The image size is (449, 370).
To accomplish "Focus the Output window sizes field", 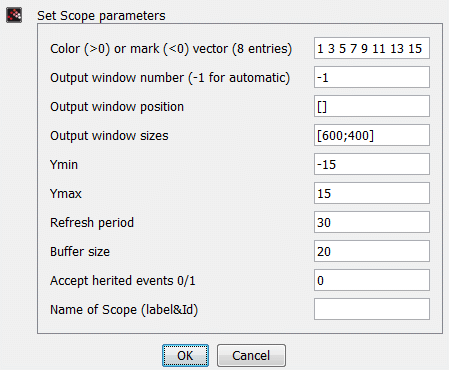I will [372, 135].
